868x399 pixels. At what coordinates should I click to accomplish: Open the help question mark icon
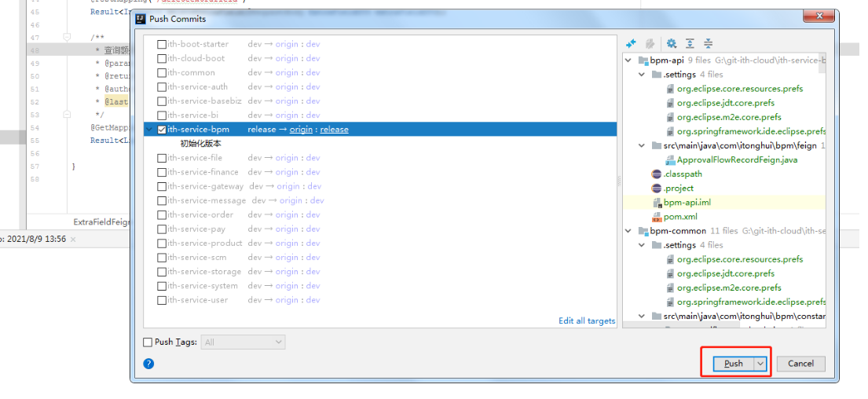point(148,364)
